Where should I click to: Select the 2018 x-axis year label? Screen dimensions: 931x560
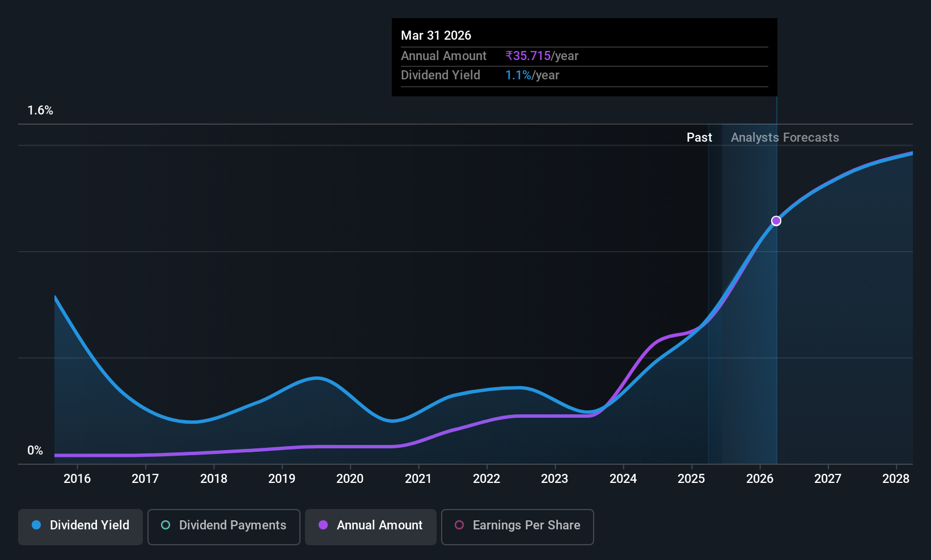point(214,479)
